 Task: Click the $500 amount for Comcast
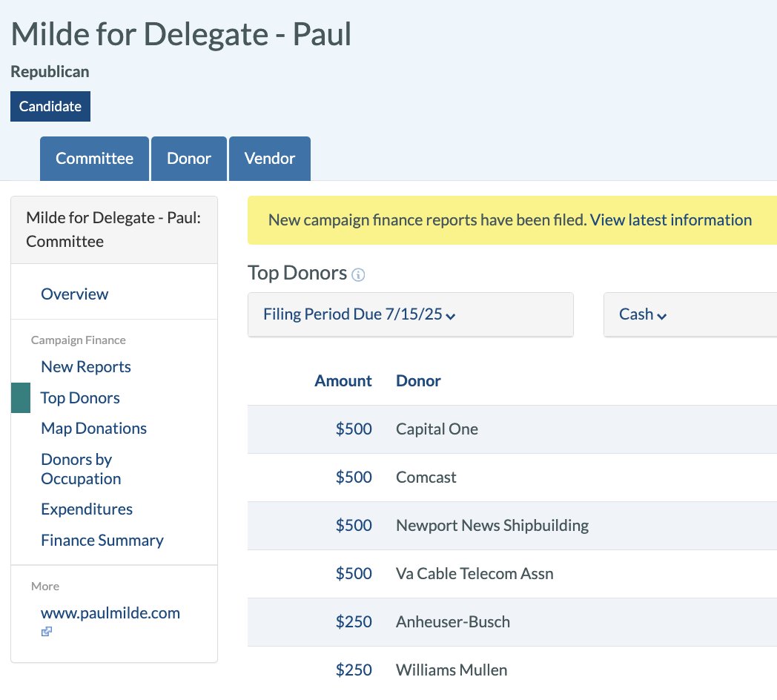tap(354, 478)
